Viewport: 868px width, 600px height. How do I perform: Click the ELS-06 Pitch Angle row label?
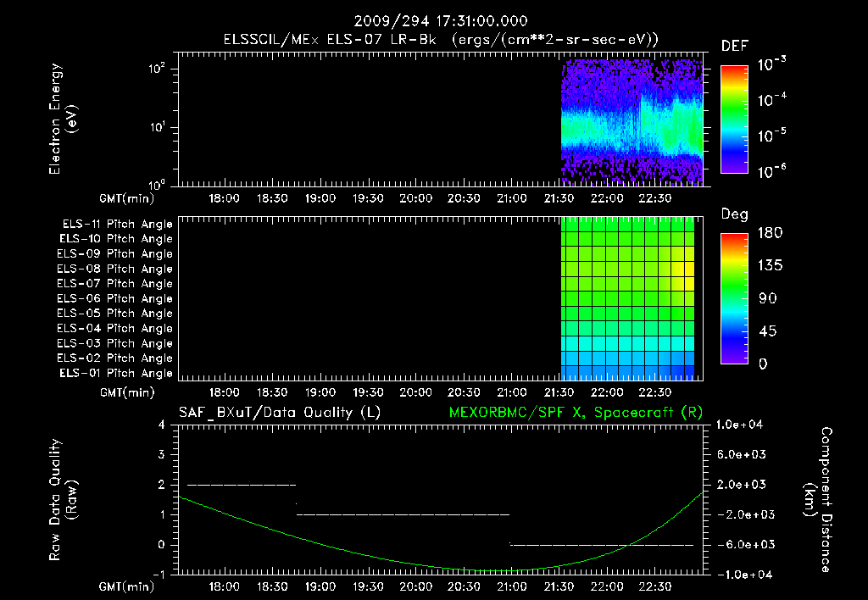click(x=114, y=299)
